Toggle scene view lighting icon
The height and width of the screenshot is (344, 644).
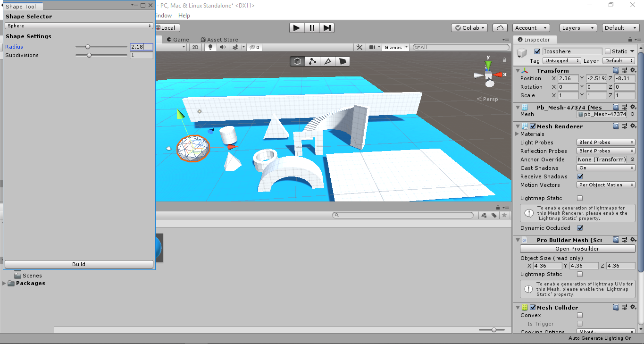[210, 47]
